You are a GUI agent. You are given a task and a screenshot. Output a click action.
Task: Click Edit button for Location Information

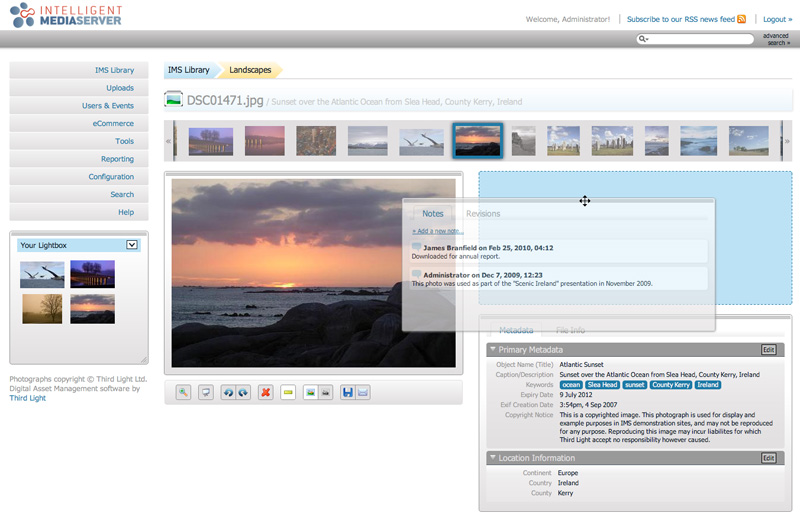click(768, 458)
